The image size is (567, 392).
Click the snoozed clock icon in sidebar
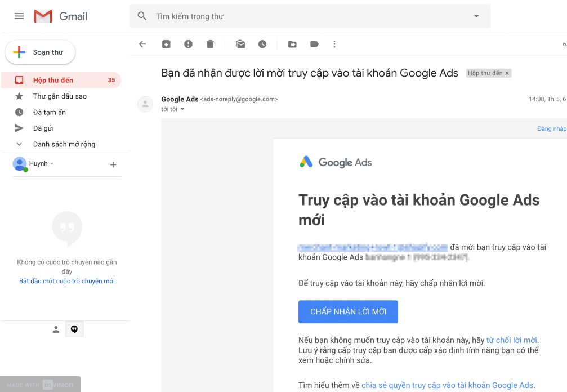[19, 112]
